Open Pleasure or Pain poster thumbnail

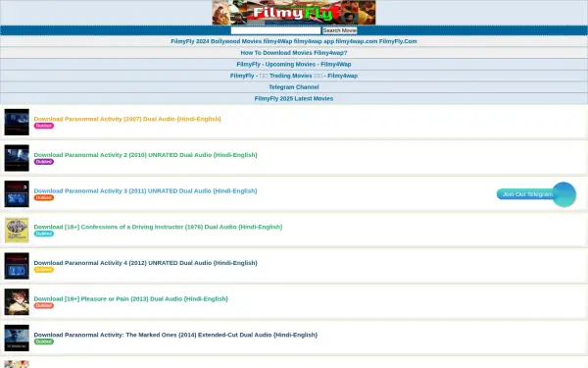tap(17, 302)
